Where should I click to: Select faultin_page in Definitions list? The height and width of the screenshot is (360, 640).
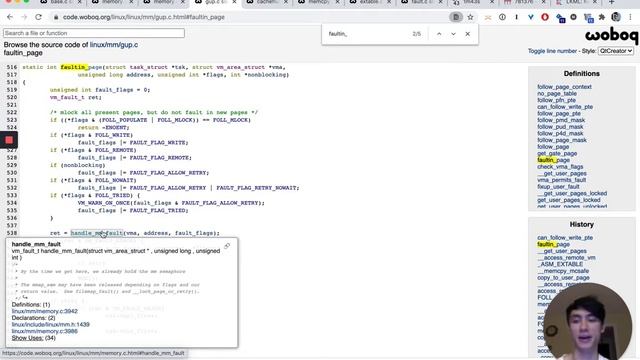coord(553,160)
